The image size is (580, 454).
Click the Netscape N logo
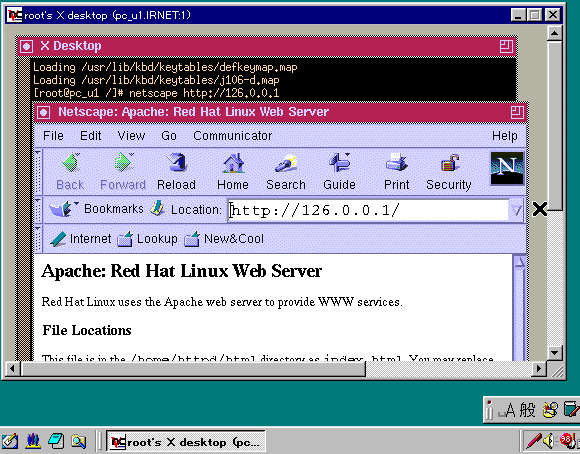tap(507, 168)
